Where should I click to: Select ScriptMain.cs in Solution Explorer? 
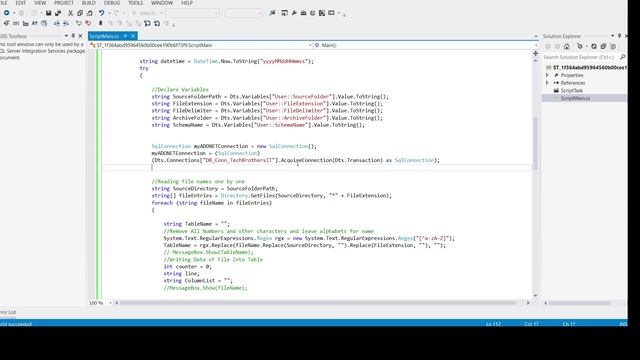coord(575,98)
